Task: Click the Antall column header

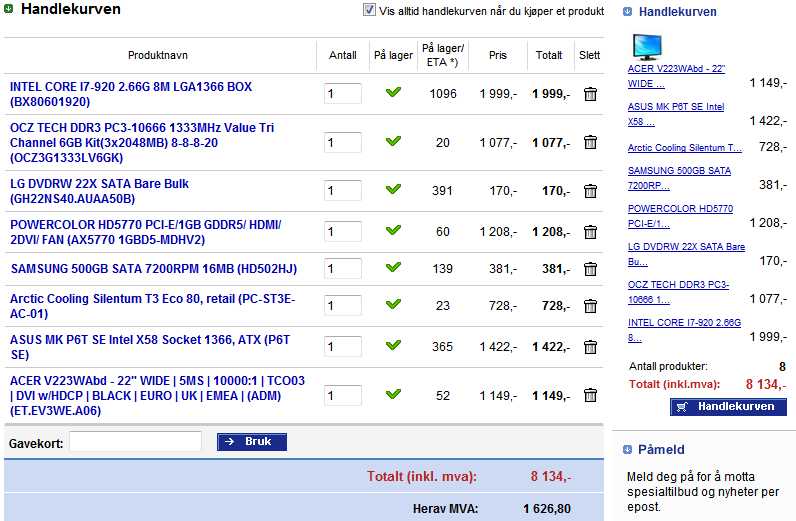Action: (x=343, y=55)
